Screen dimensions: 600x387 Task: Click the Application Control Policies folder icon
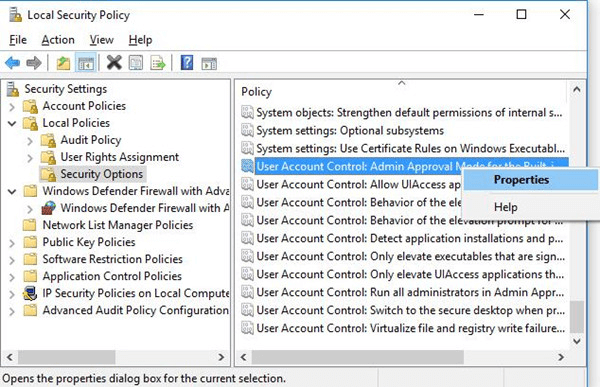click(30, 276)
